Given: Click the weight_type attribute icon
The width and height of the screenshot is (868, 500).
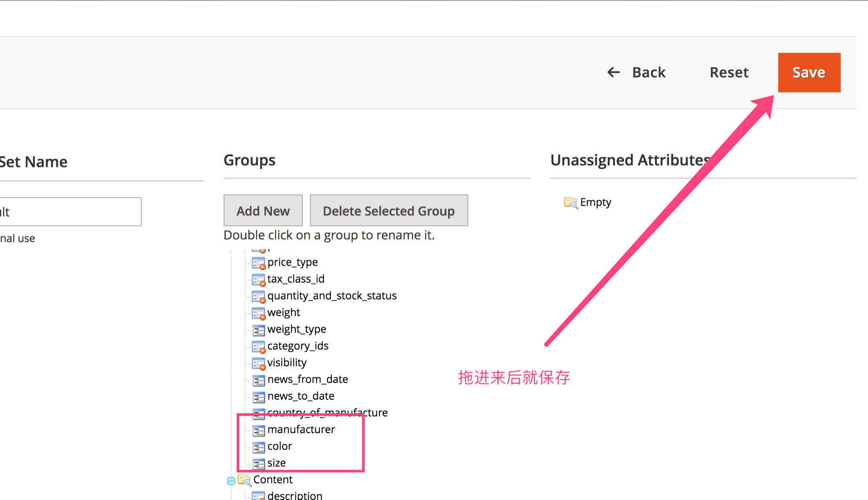Looking at the screenshot, I should pos(258,330).
